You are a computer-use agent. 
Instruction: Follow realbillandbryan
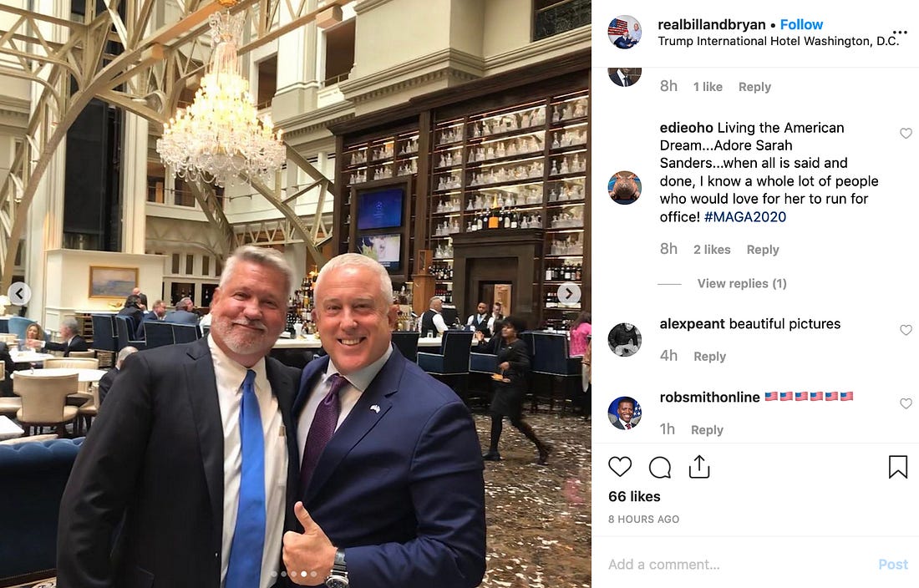pos(801,24)
